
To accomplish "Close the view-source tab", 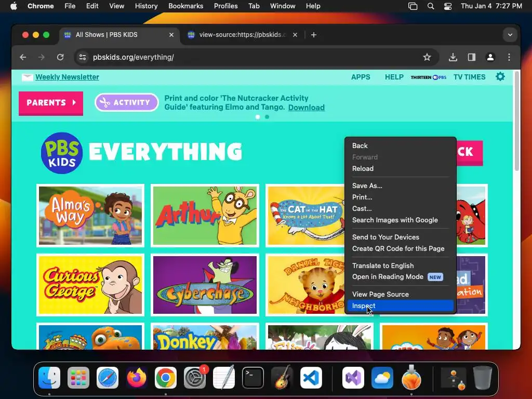I will (x=295, y=35).
